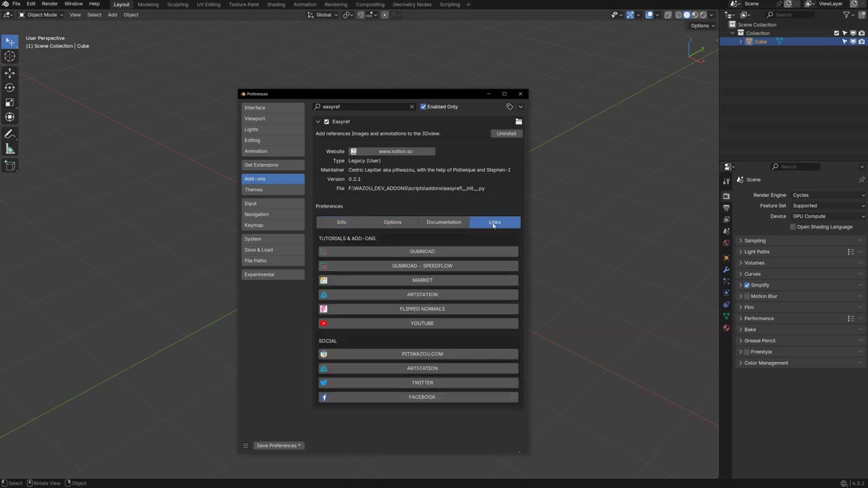Disable the Easyref add-on checkbox
868x488 pixels.
[326, 122]
